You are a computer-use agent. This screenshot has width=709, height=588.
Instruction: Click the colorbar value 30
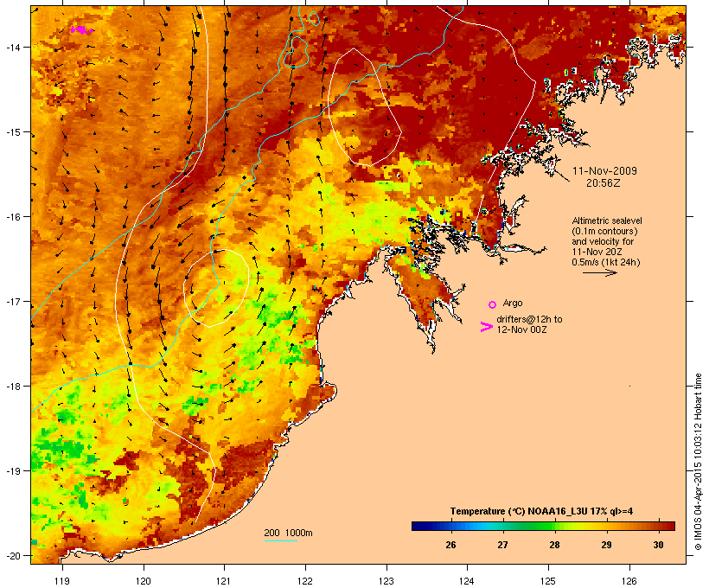point(658,545)
